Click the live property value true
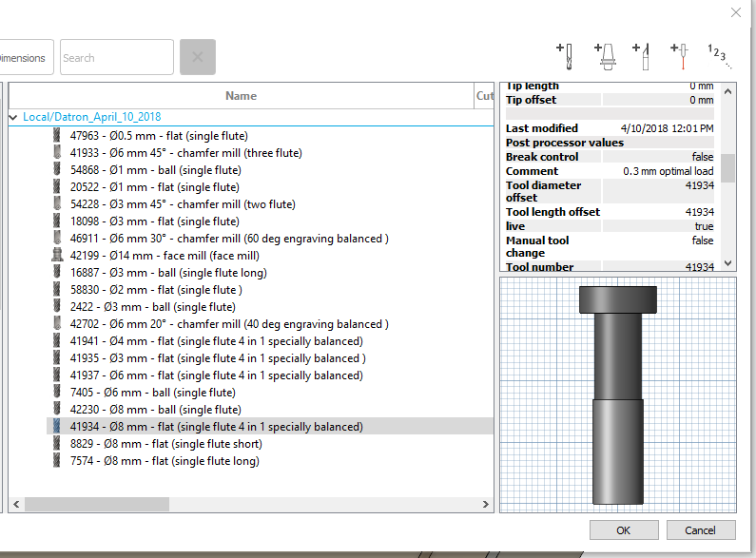The height and width of the screenshot is (558, 756). [704, 226]
